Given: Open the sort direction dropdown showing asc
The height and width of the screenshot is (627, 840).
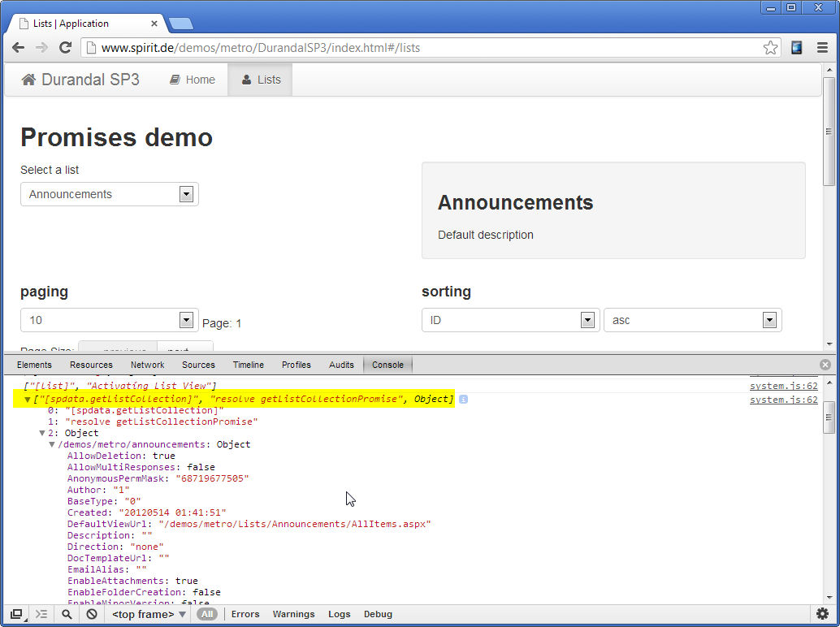Looking at the screenshot, I should [693, 320].
